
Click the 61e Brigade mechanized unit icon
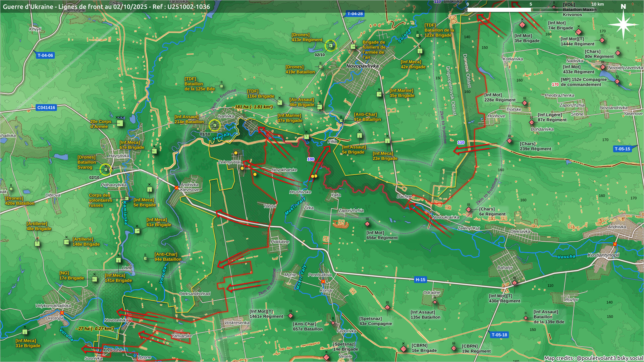pyautogui.click(x=137, y=231)
